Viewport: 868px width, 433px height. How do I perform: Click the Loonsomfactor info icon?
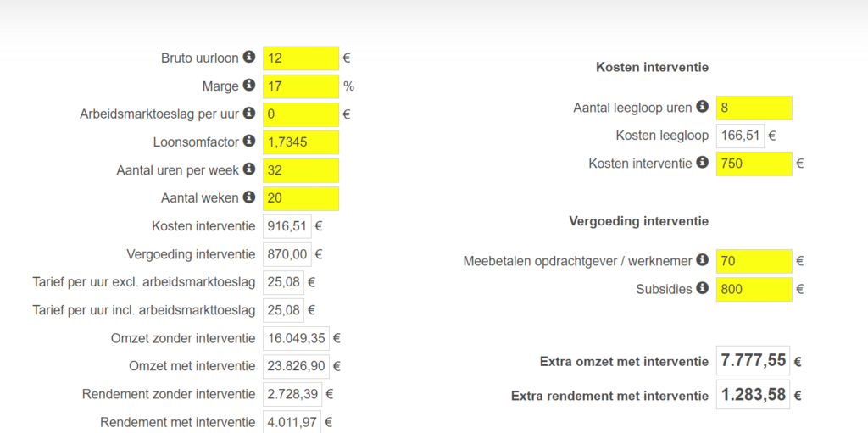click(x=249, y=142)
